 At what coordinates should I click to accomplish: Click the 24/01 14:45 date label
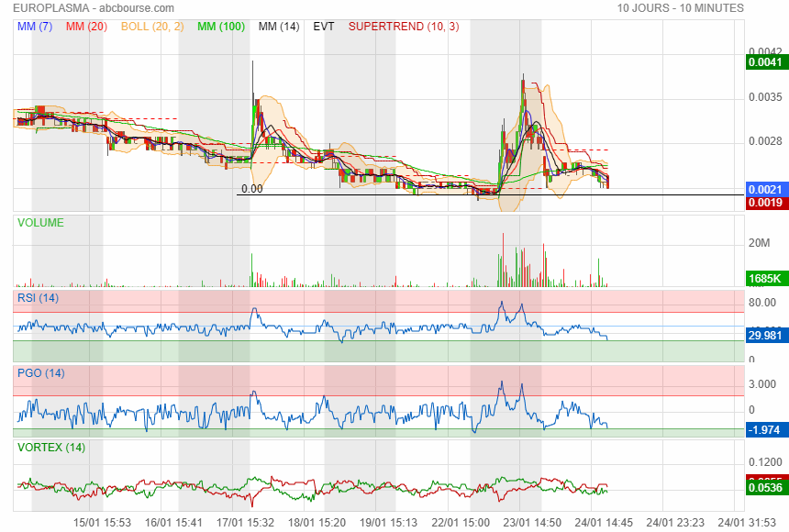point(604,523)
